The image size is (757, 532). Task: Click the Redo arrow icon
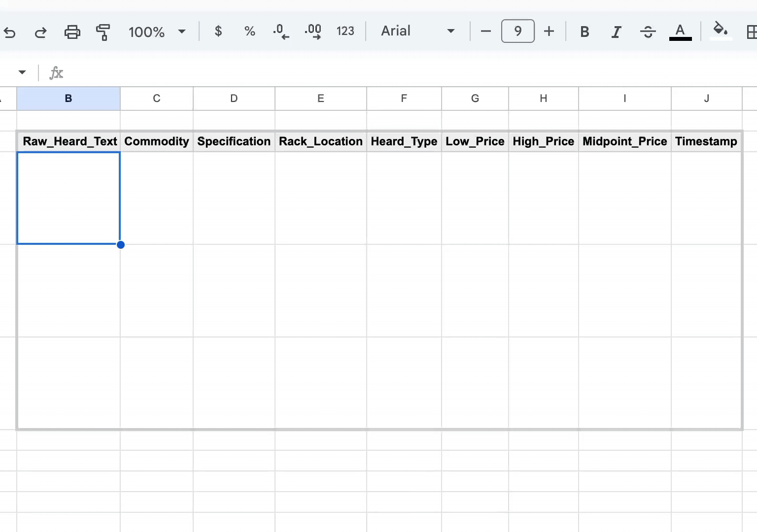coord(40,33)
